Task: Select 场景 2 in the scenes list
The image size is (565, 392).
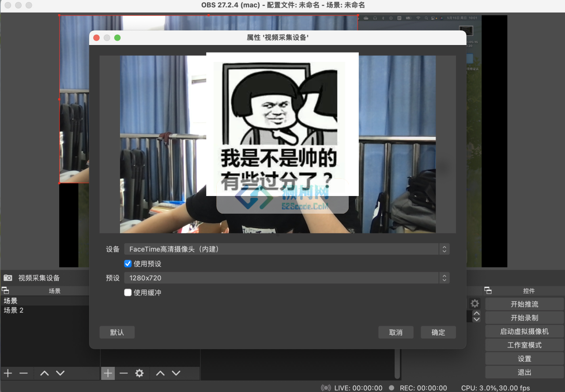Action: (45, 310)
